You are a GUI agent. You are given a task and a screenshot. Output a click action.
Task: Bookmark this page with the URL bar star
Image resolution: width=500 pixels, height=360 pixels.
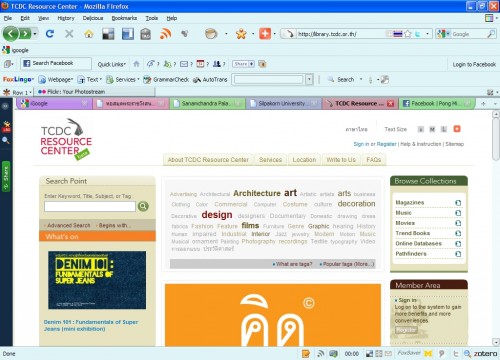coord(408,34)
